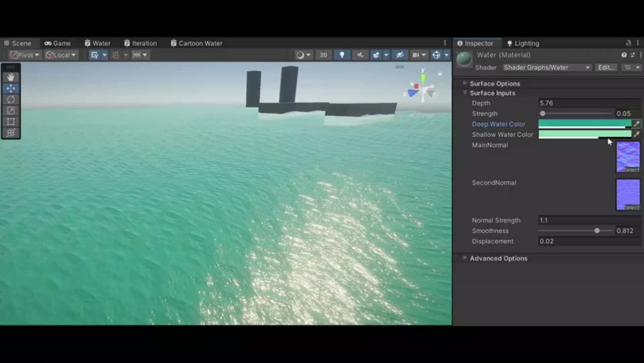Open the Shader selection dropdown
This screenshot has height=363, width=644.
547,67
